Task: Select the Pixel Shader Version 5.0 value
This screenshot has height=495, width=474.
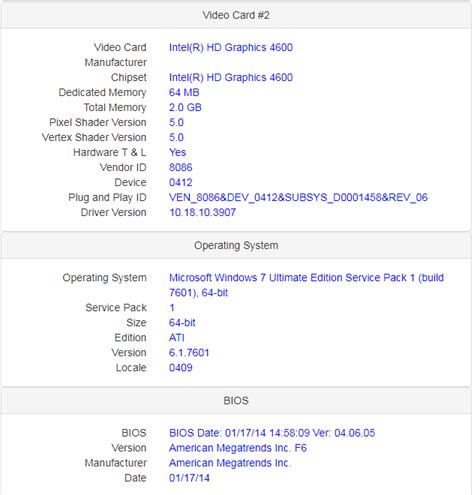Action: pyautogui.click(x=176, y=123)
